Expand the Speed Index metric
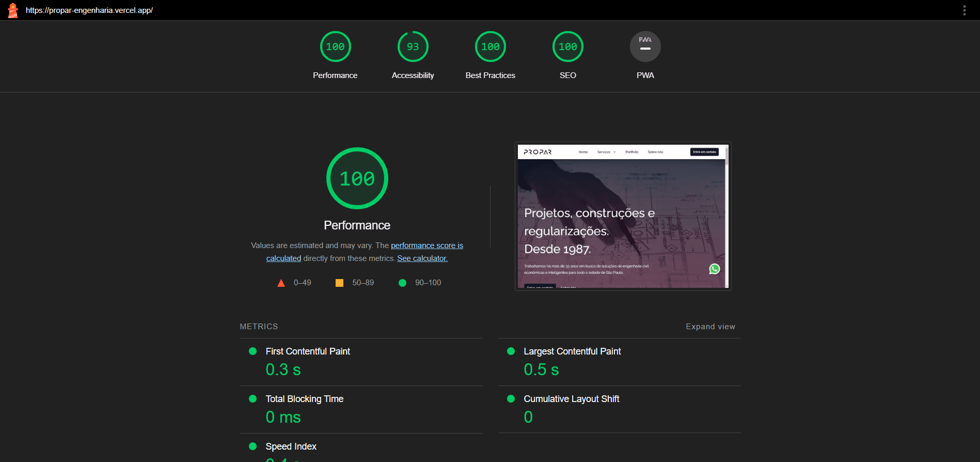The image size is (980, 462). coord(291,446)
